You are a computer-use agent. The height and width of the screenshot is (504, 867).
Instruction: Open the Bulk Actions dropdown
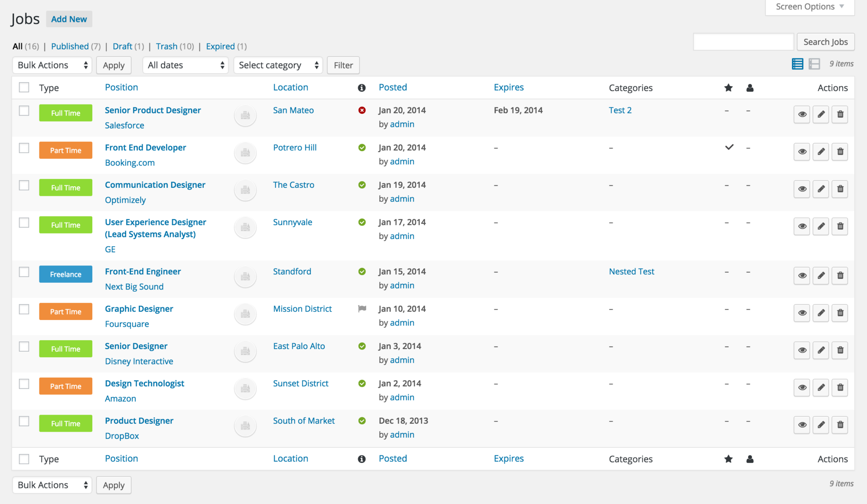pyautogui.click(x=52, y=65)
